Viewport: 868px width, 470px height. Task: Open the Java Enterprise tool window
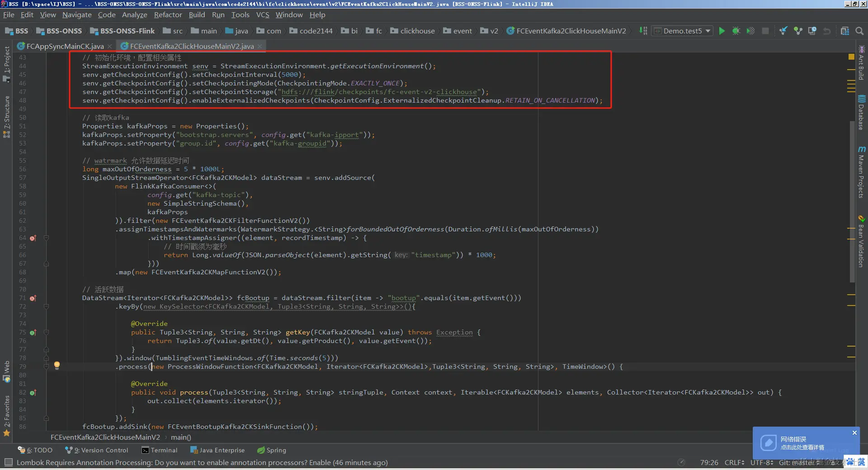coord(217,450)
